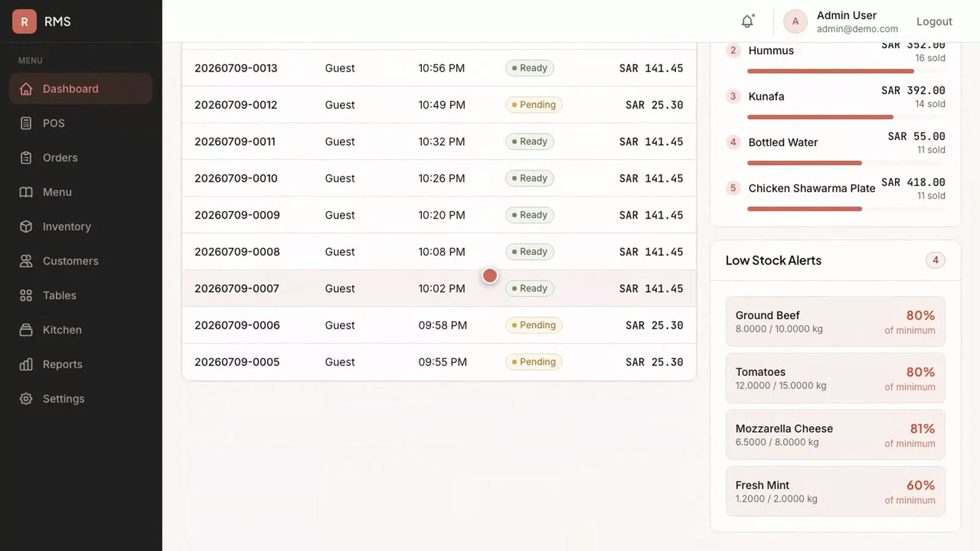This screenshot has height=551, width=980.
Task: Click the Settings gear icon
Action: pyautogui.click(x=26, y=399)
